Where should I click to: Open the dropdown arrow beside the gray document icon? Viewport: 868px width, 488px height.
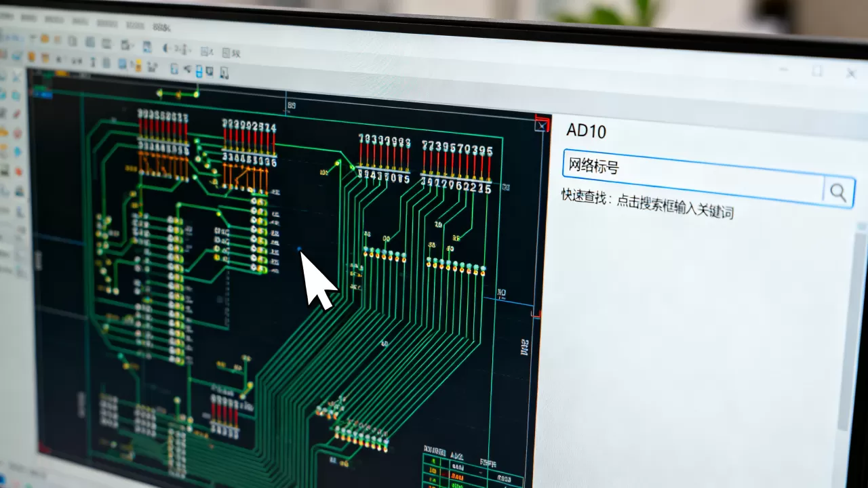click(x=132, y=45)
